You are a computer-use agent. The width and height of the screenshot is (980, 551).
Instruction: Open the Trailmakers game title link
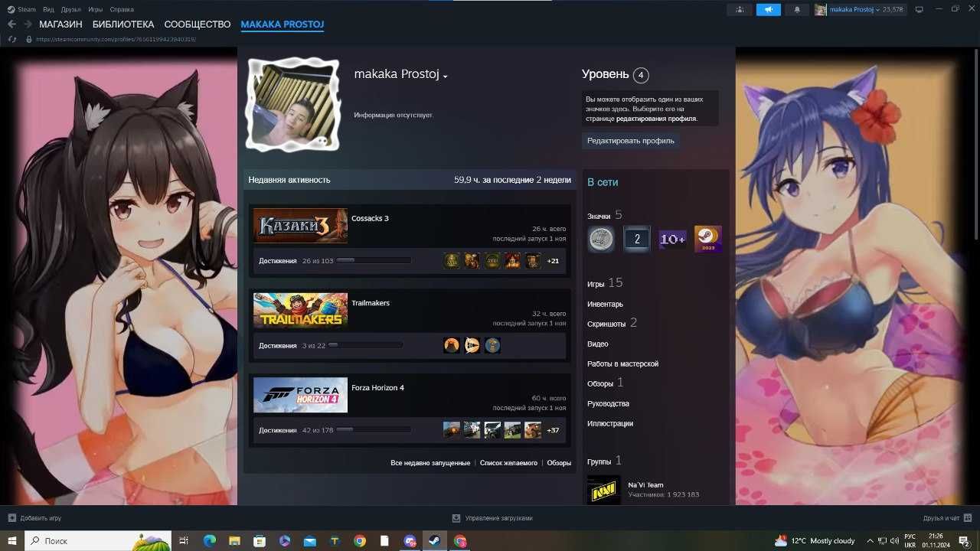pyautogui.click(x=371, y=303)
